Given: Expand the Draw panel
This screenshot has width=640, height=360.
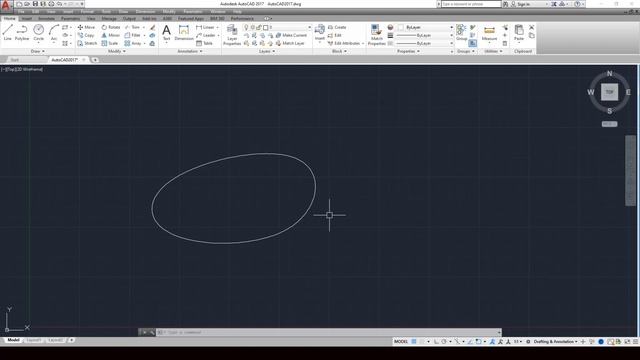Looking at the screenshot, I should [x=38, y=51].
